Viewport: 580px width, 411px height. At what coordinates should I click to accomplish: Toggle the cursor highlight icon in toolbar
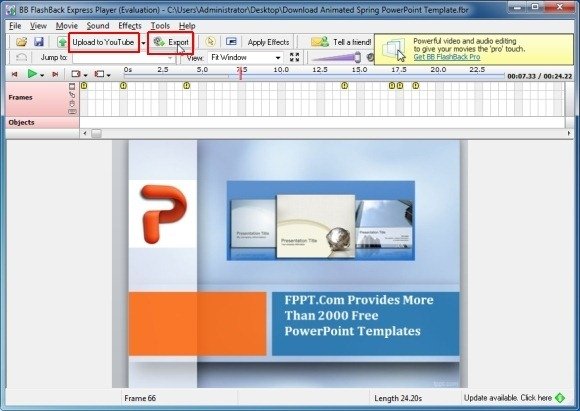(x=210, y=42)
